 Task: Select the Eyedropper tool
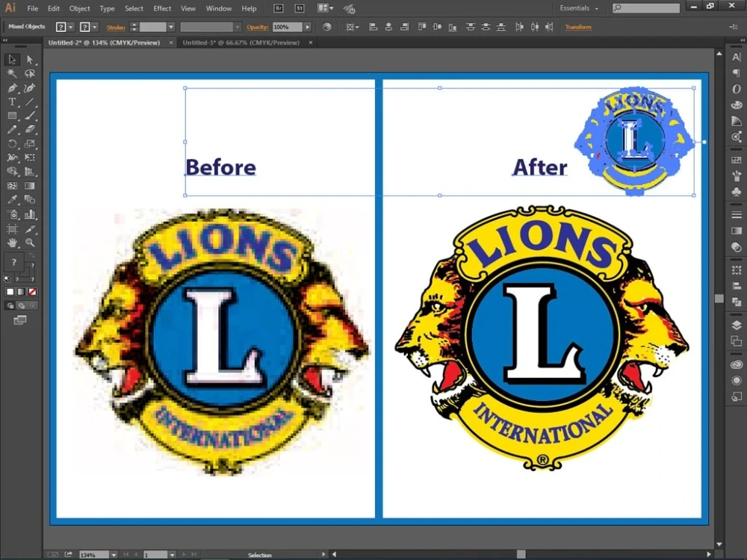(x=12, y=199)
